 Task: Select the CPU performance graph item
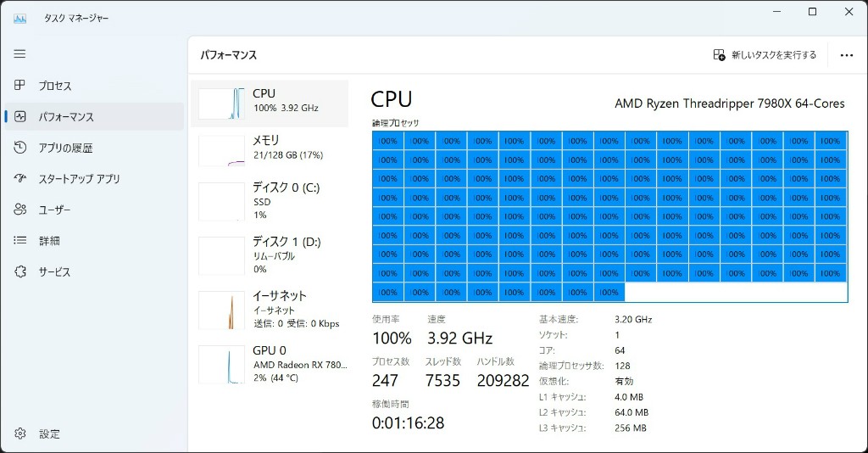[270, 103]
